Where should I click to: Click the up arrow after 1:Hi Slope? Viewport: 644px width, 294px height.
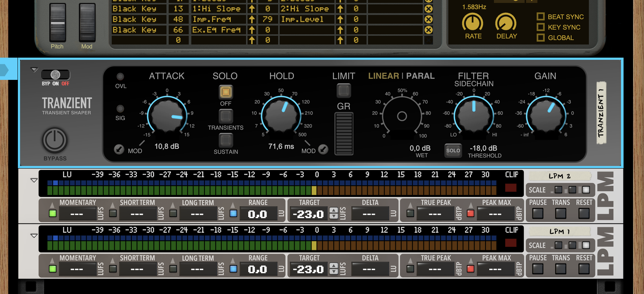[252, 9]
